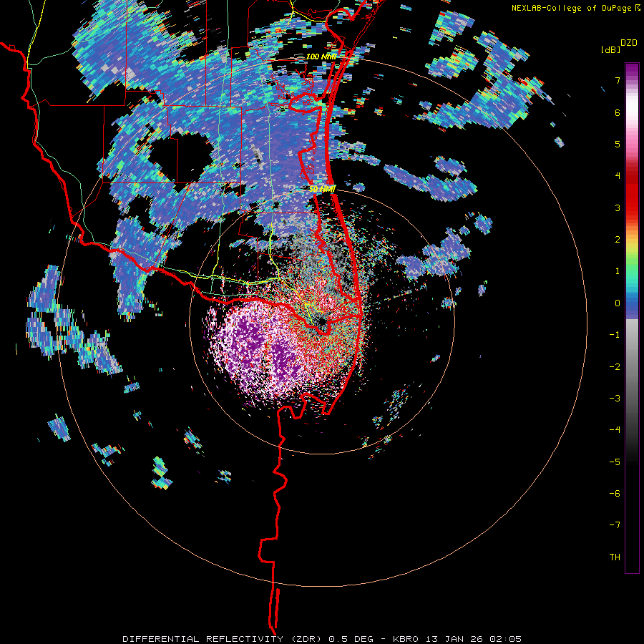Click the DZD label above the color scale
This screenshot has height=644, width=644.
629,43
